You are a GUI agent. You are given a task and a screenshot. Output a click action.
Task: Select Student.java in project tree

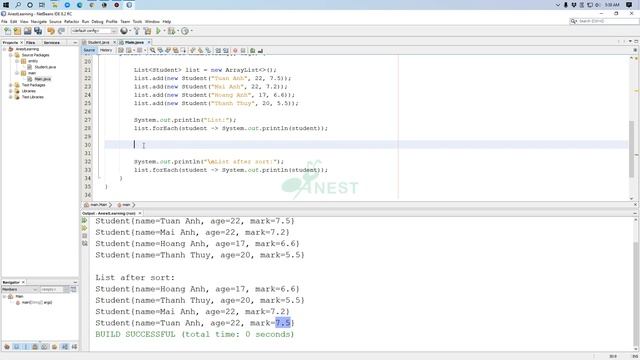coord(45,67)
